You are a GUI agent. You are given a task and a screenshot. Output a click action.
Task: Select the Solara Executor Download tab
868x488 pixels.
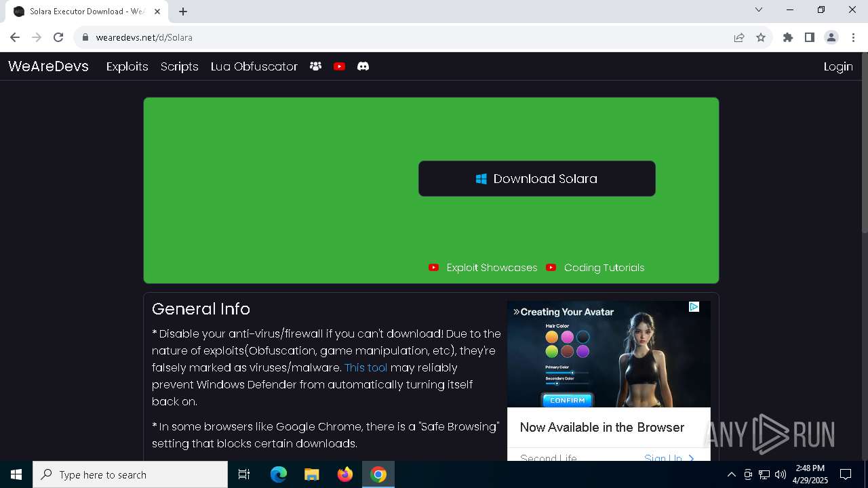click(x=87, y=12)
